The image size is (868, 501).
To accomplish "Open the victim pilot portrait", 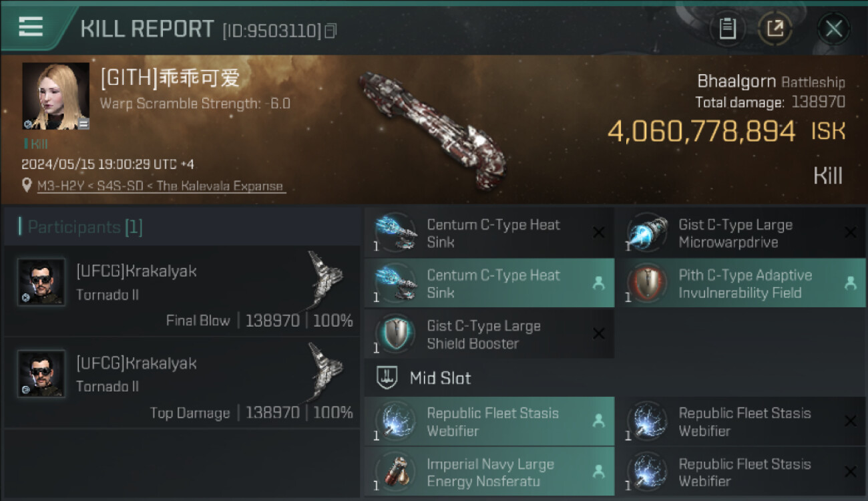I will (x=55, y=96).
